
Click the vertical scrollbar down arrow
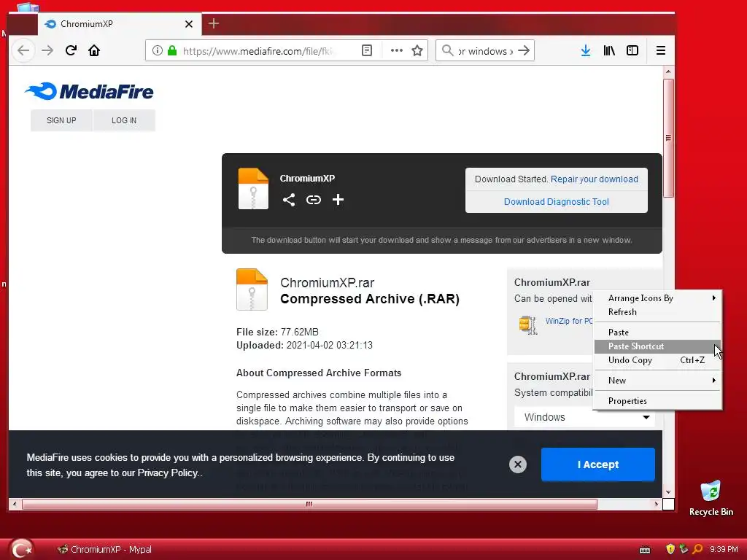point(668,492)
